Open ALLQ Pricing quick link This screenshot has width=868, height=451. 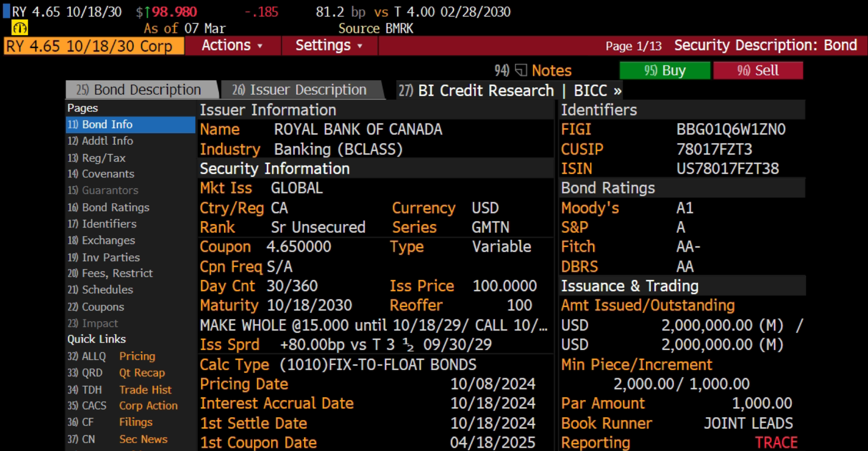[111, 356]
